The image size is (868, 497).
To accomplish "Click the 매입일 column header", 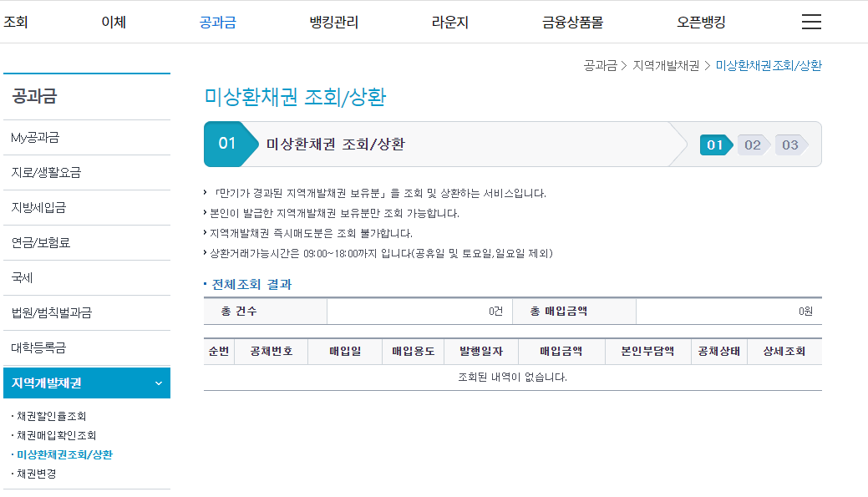I will pyautogui.click(x=345, y=352).
